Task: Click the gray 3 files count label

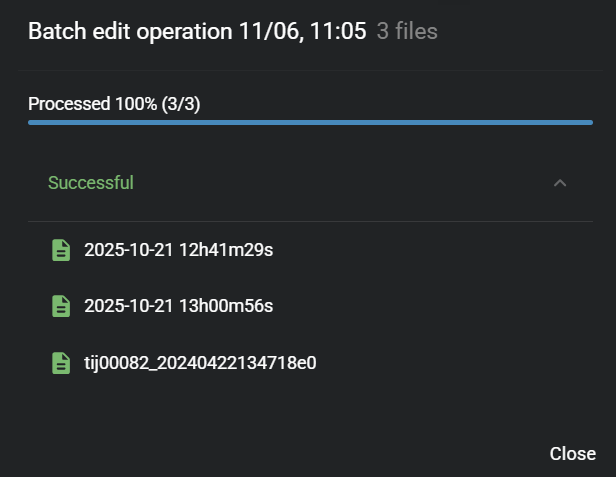Action: [x=407, y=31]
